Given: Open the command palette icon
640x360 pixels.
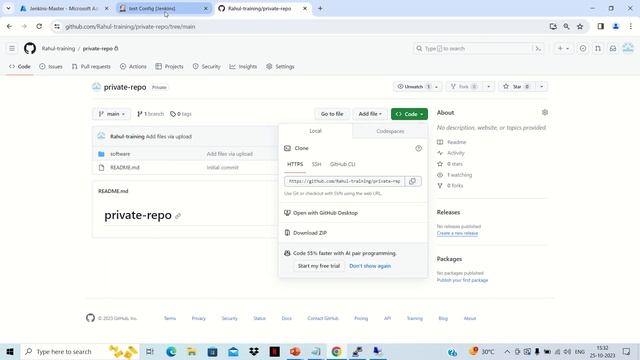Looking at the screenshot, I should pyautogui.click(x=538, y=49).
